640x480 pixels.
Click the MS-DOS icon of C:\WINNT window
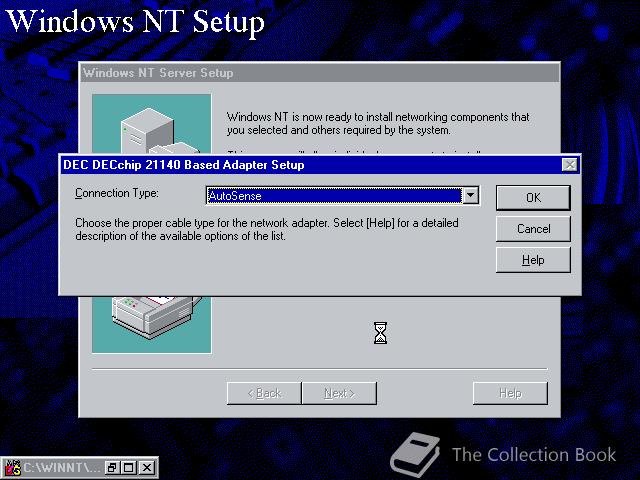click(x=11, y=468)
